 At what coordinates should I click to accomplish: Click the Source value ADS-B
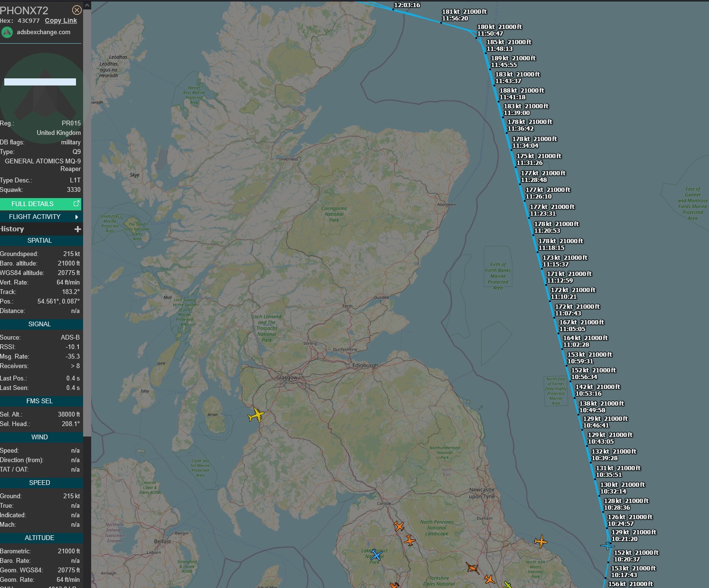pos(70,338)
